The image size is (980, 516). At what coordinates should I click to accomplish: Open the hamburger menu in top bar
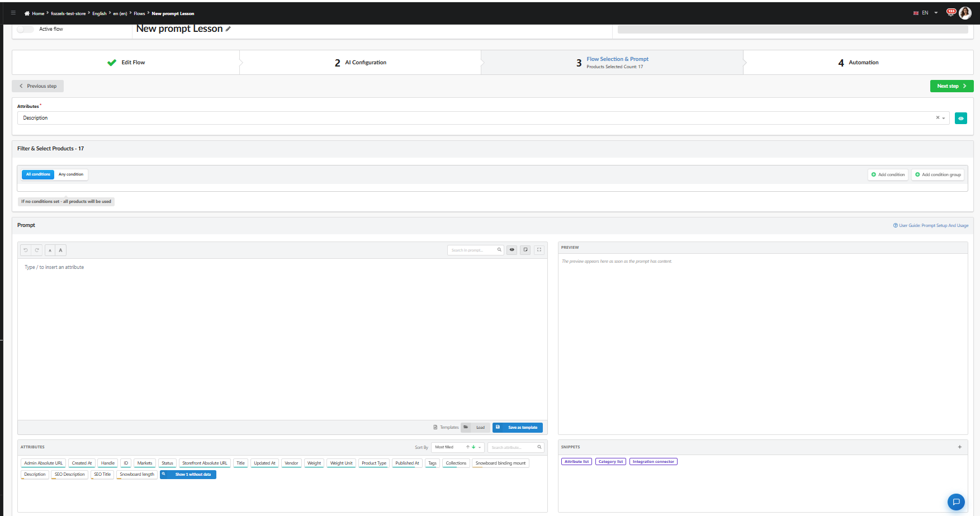pos(13,13)
